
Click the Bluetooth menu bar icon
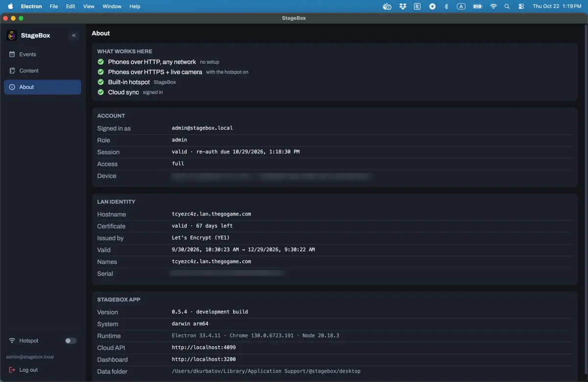446,6
